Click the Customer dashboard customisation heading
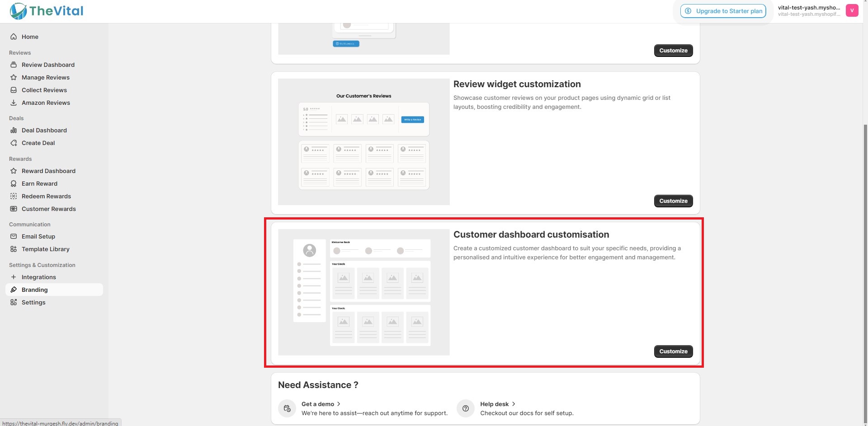 (x=531, y=234)
